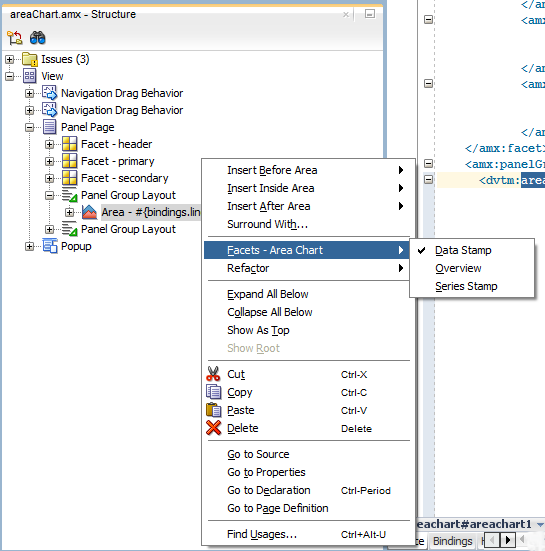Expand the Facet - header node
Screen dimensions: 545x551
click(x=50, y=144)
